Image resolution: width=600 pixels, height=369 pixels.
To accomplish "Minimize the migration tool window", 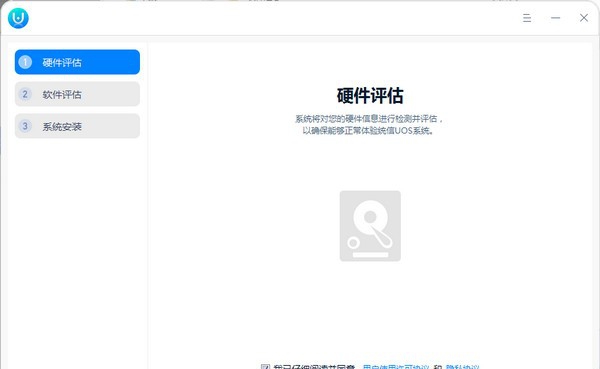I will pos(556,18).
